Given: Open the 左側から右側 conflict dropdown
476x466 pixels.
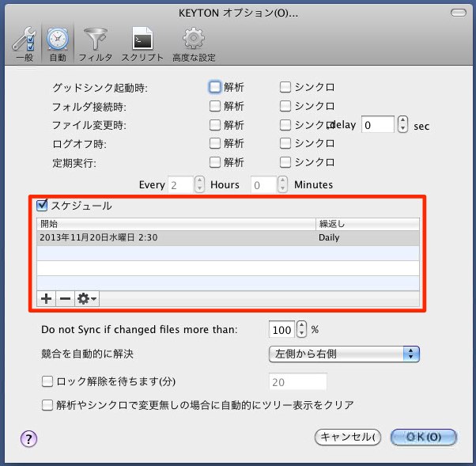Looking at the screenshot, I should coord(344,354).
